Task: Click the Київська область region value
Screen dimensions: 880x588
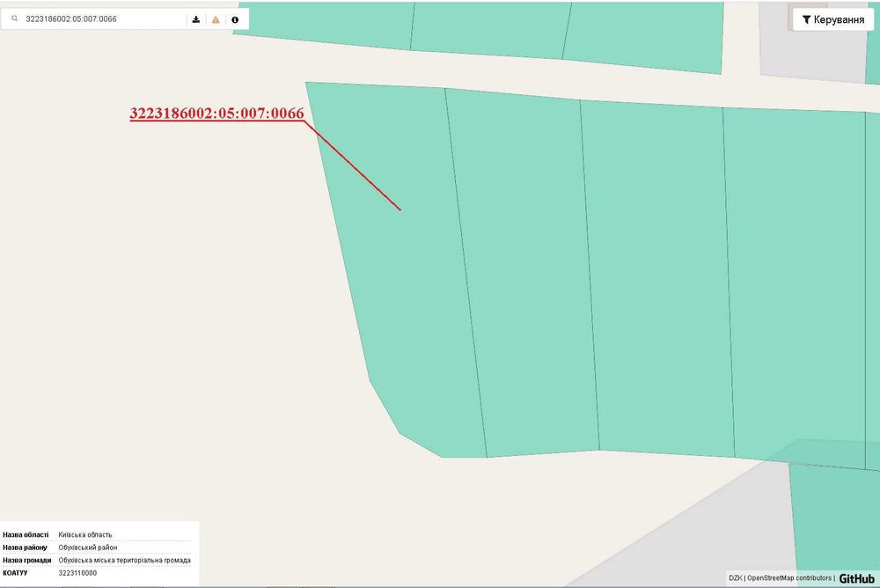Action: (x=84, y=534)
